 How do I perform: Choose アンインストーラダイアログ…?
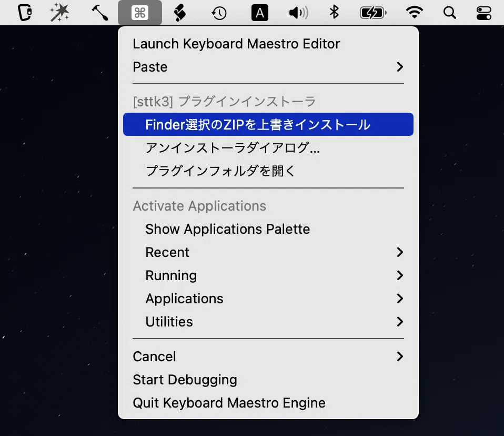click(268, 147)
